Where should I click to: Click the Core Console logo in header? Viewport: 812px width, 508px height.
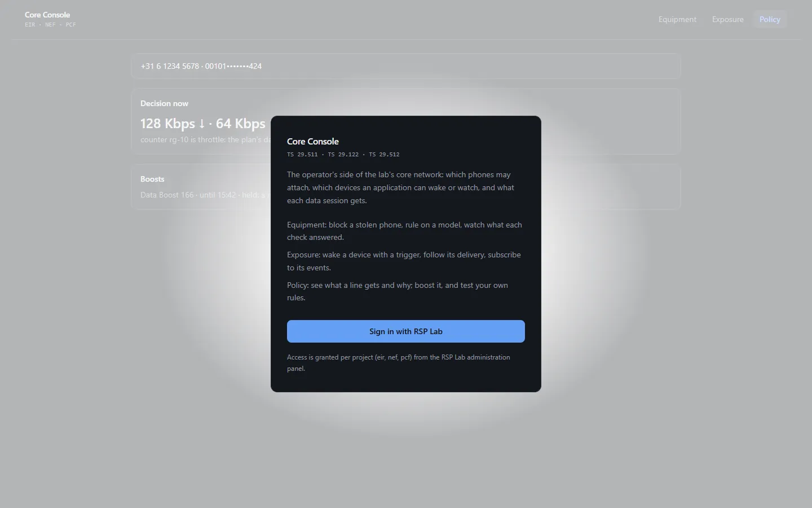[47, 15]
